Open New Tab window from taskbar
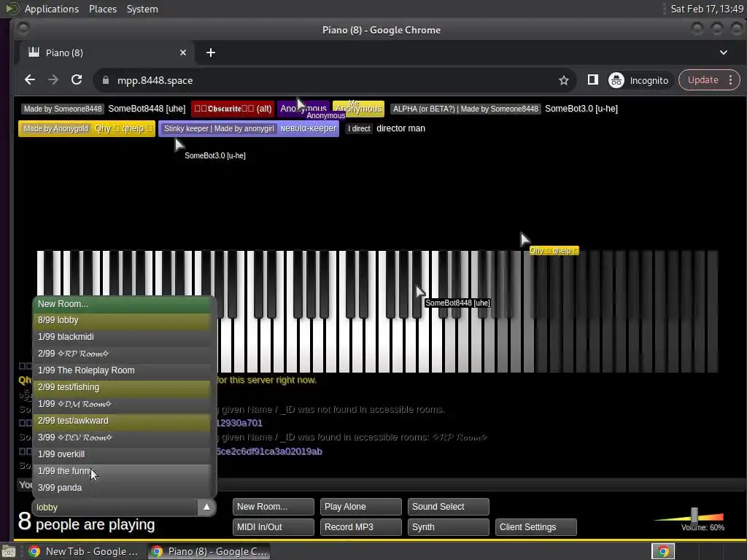This screenshot has height=560, width=747. 83,551
